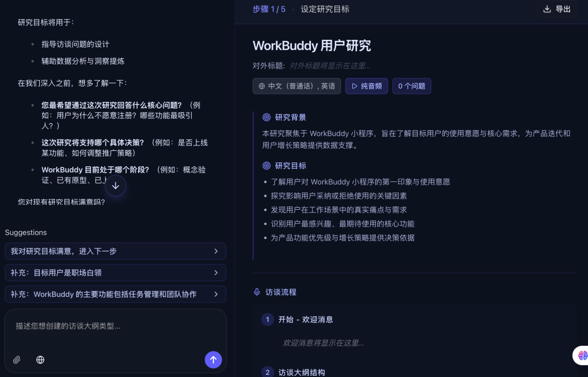Select step 2 访谈大纲结构

302,372
